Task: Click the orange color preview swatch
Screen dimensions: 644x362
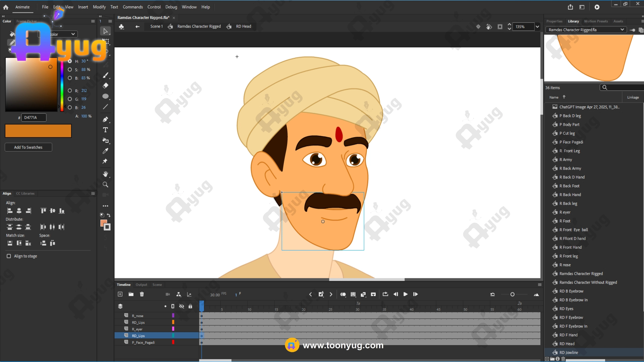Action: (x=38, y=131)
